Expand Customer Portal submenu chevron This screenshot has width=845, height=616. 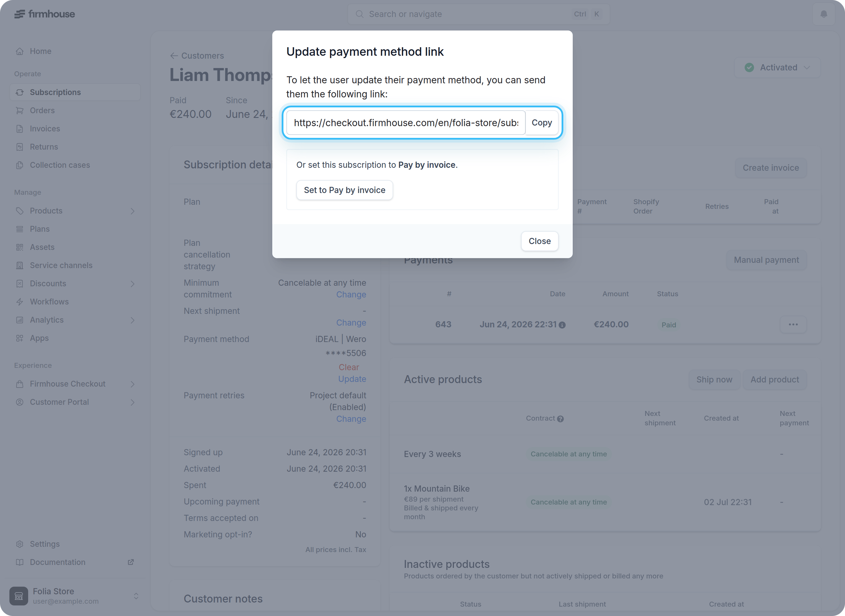pos(132,402)
